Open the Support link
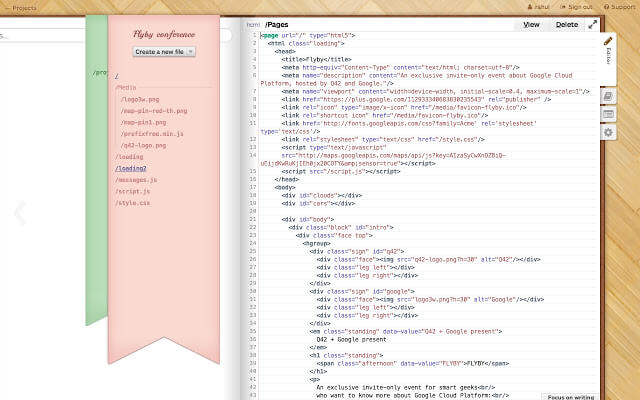 620,7
